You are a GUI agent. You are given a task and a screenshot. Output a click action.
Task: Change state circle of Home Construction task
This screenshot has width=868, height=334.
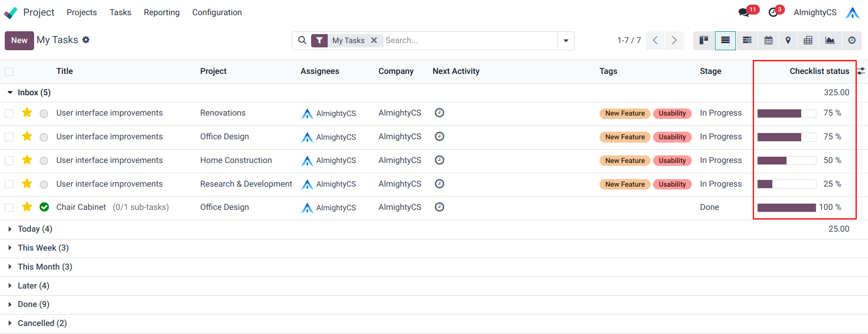(44, 161)
